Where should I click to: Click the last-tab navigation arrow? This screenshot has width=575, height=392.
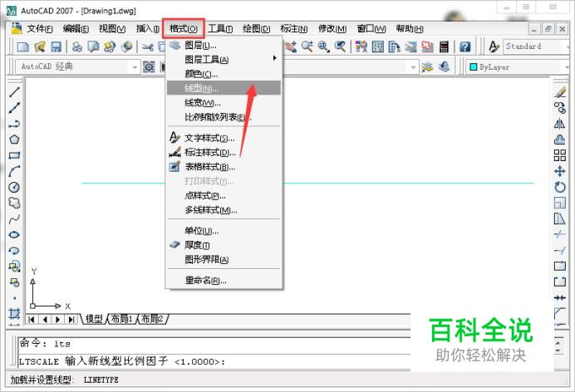point(71,320)
